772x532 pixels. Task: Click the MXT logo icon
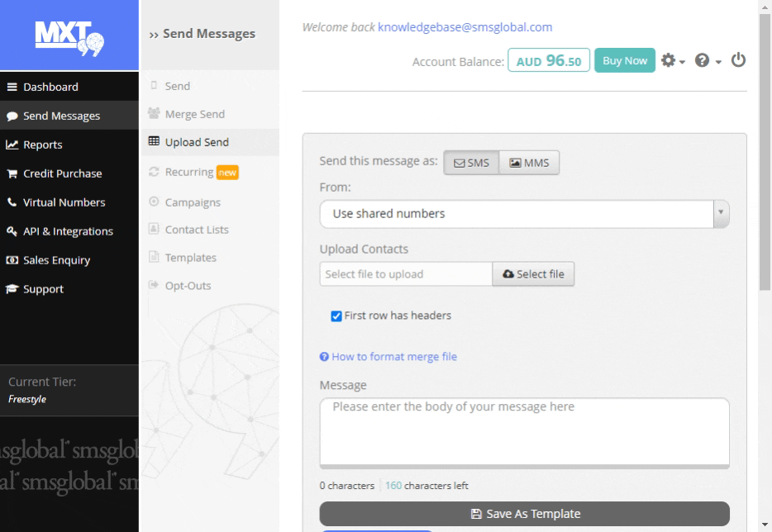pos(69,36)
